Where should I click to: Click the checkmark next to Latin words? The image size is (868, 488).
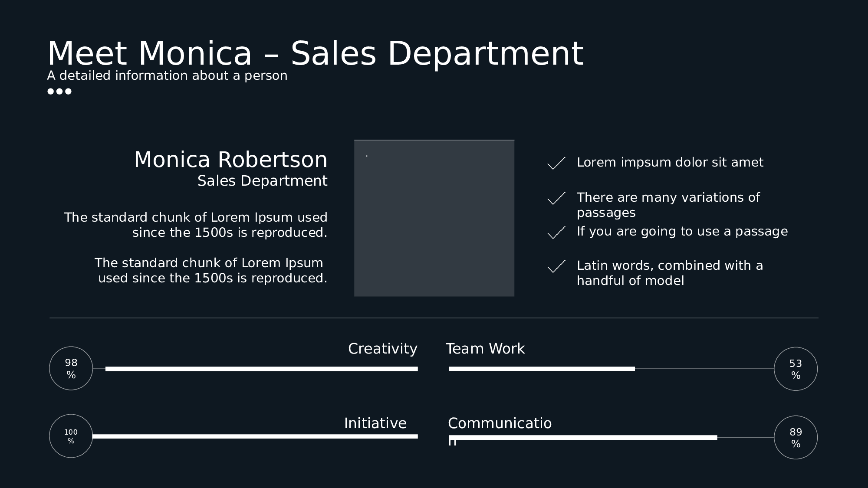(556, 266)
